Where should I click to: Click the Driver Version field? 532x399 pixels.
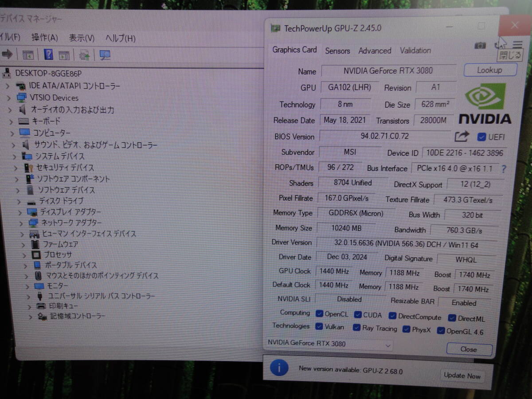406,244
